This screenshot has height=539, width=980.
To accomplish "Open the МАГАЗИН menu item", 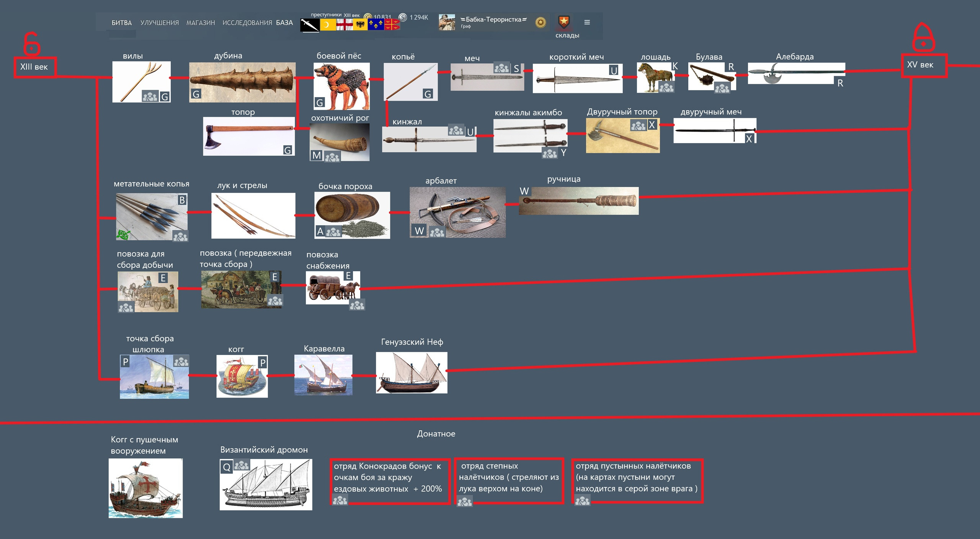I will point(200,23).
